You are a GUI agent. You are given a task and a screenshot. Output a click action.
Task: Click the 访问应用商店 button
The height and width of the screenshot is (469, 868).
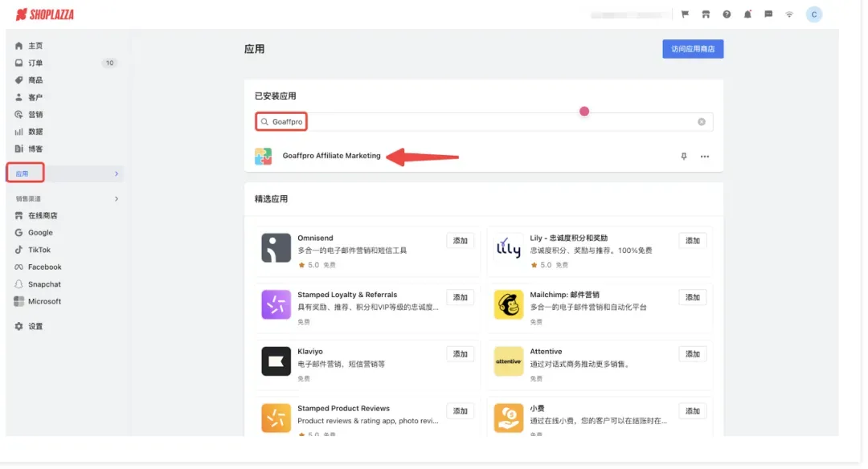(693, 49)
